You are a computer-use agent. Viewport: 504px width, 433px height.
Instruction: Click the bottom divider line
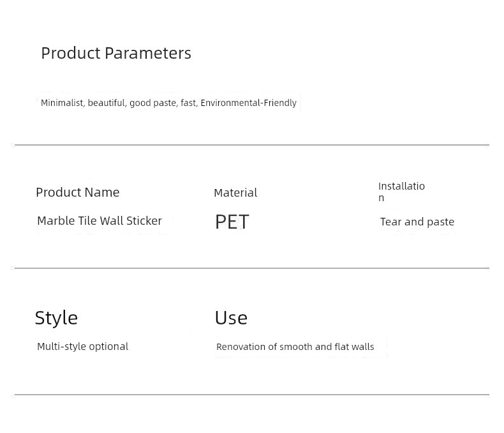coord(252,395)
